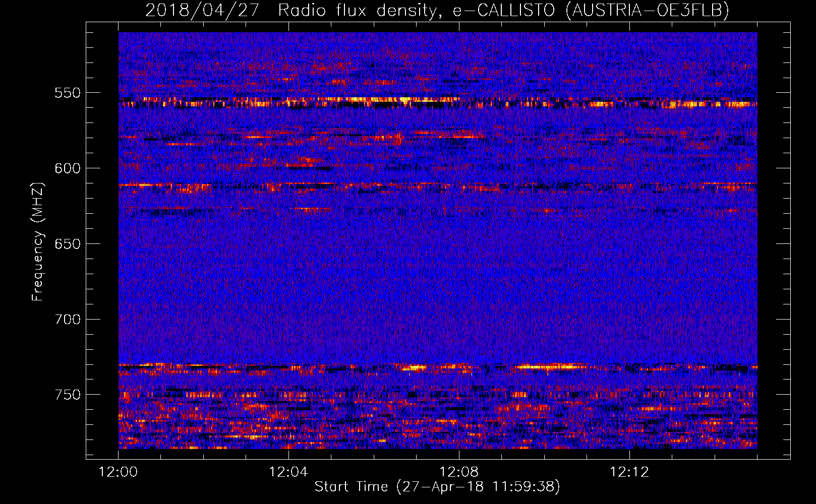Select the 650 frequency axis label
This screenshot has width=816, height=504.
tap(68, 244)
